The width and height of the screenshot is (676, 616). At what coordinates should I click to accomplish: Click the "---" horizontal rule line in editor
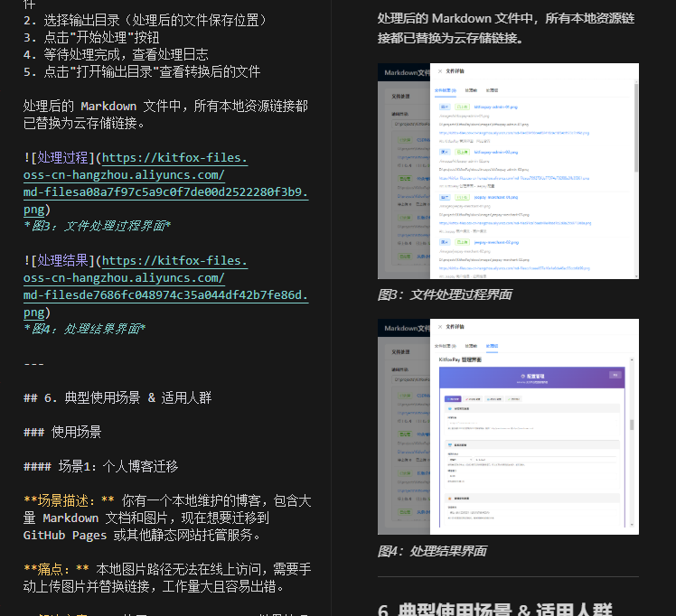(x=33, y=364)
